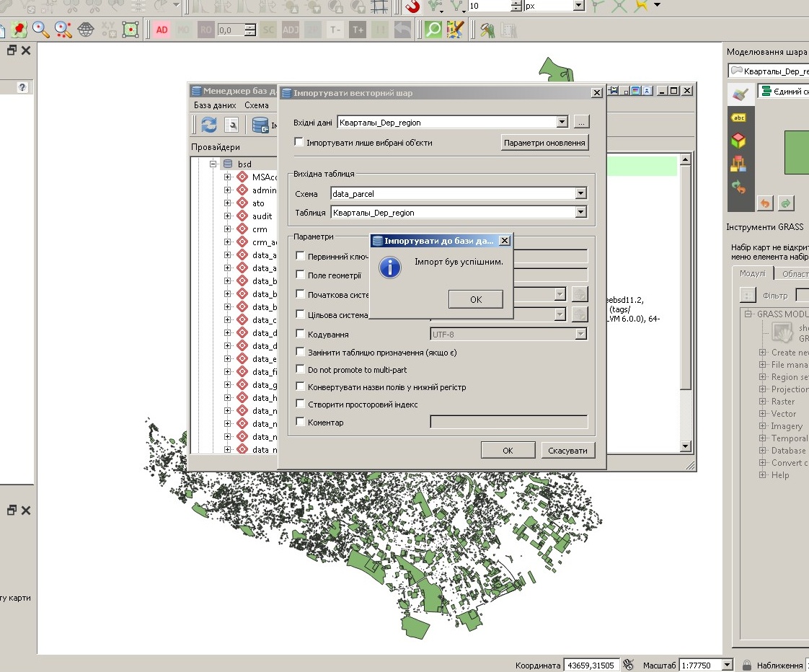
Task: Click the green fill color swatch preview
Action: pos(797,153)
